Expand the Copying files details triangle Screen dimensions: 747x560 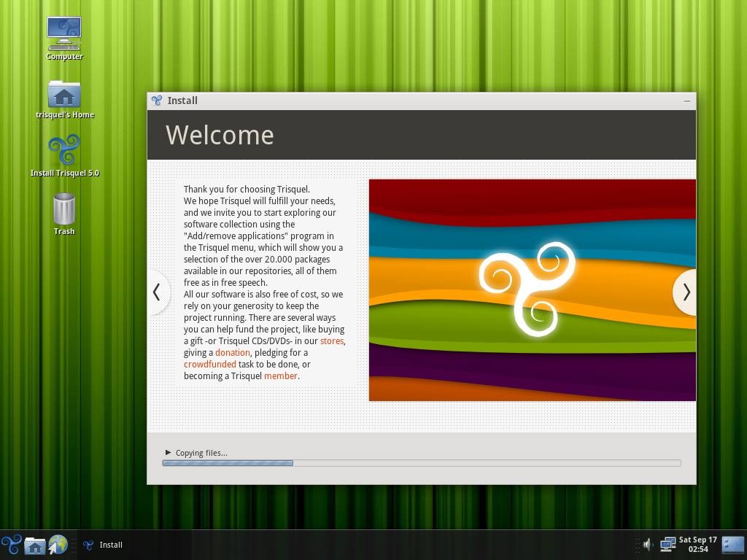[168, 452]
